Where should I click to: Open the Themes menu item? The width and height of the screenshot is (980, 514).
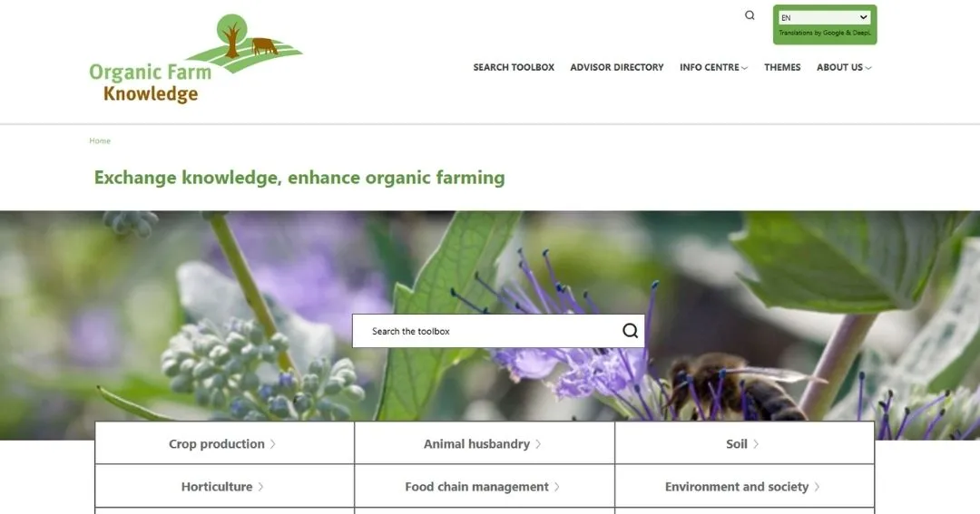782,67
